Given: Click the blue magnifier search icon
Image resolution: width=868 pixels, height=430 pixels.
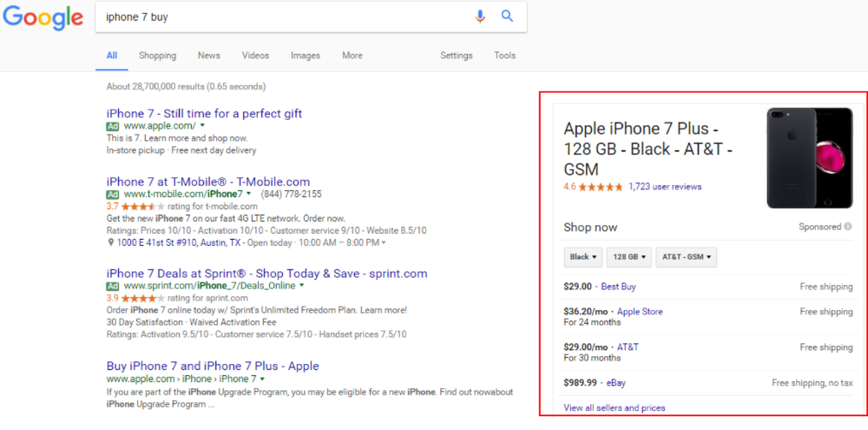Looking at the screenshot, I should coord(507,16).
